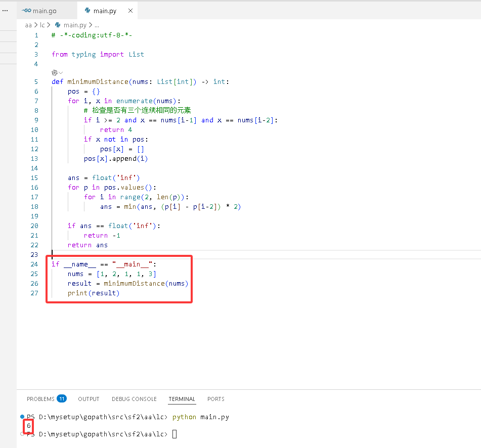Click 'from typing import List' on line 3
This screenshot has height=448, width=481.
[98, 55]
